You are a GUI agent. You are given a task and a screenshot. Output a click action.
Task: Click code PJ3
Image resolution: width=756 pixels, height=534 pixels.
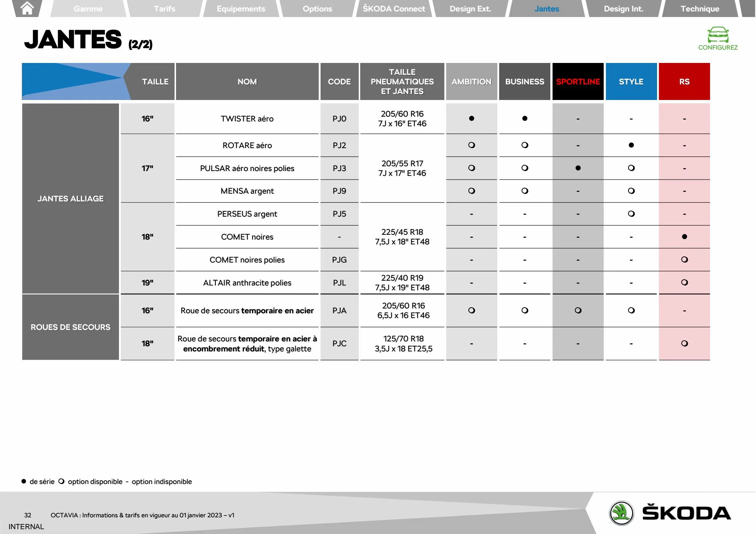coord(339,168)
